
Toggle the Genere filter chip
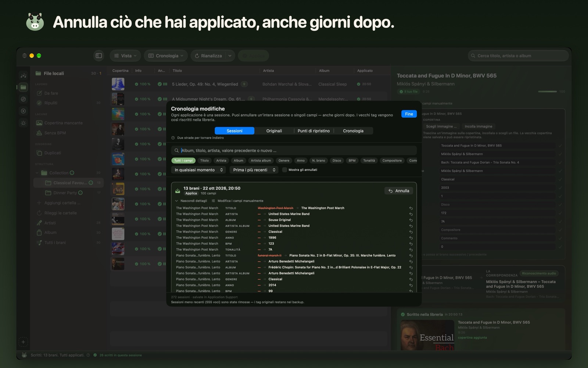point(284,160)
